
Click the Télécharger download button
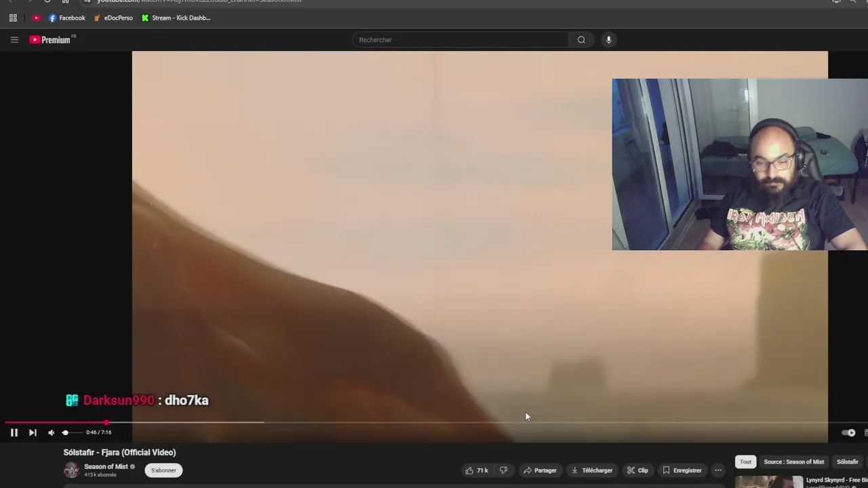pos(591,470)
